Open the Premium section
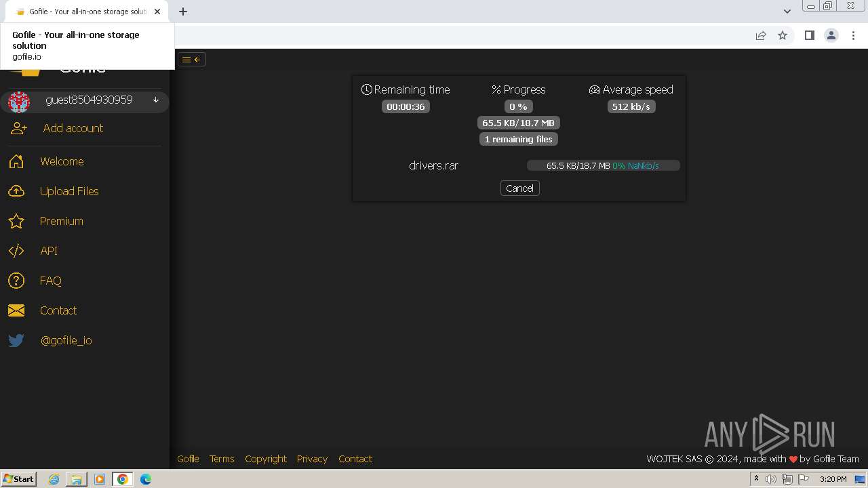This screenshot has height=488, width=868. (62, 221)
